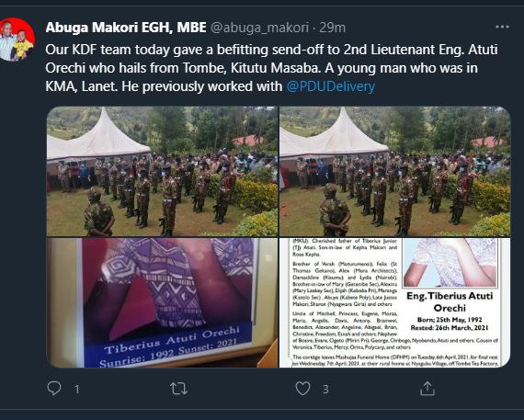Viewport: 524px width, 420px height.
Task: Click the reply speech bubble icon
Action: point(54,389)
